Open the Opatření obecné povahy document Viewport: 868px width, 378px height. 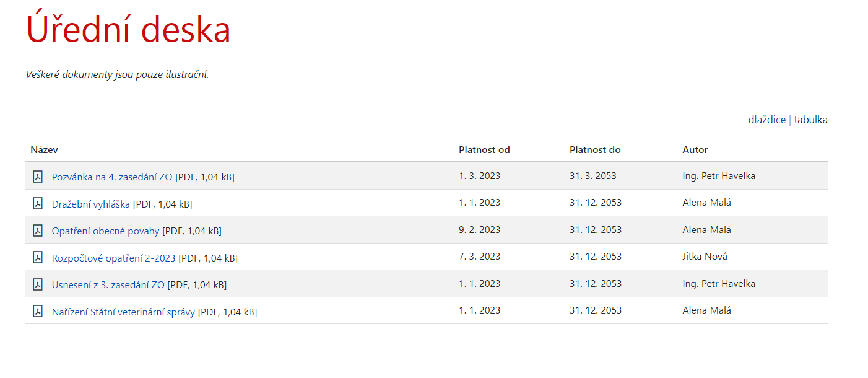pyautogui.click(x=105, y=231)
